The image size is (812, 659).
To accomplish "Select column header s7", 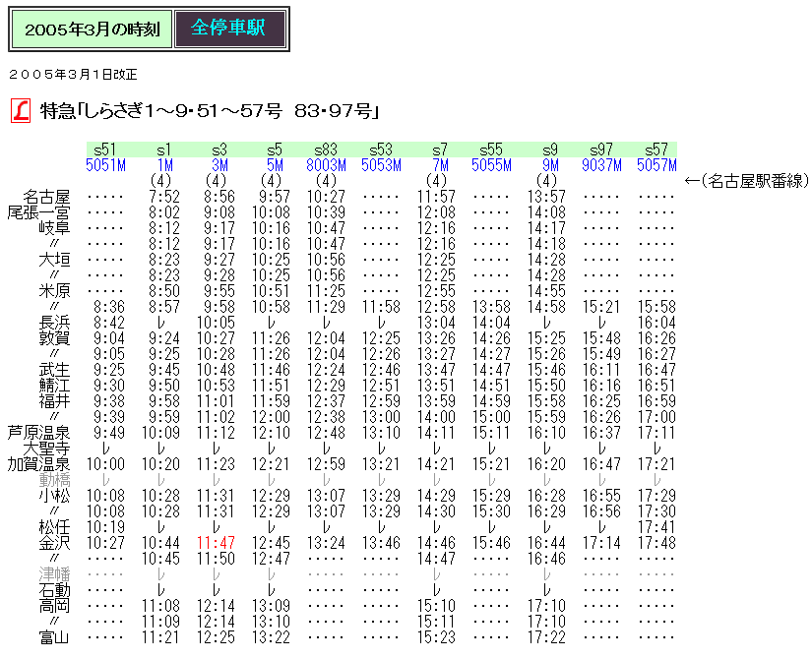I will click(x=440, y=150).
